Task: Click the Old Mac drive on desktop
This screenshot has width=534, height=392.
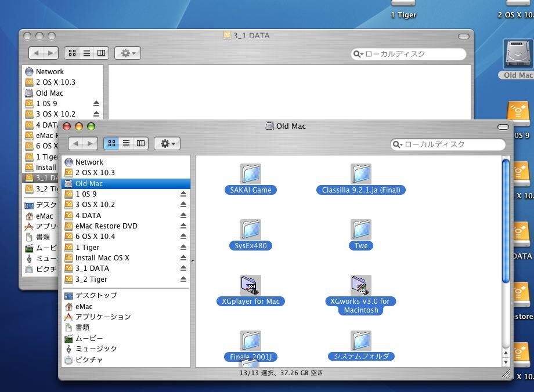Action: (x=517, y=55)
